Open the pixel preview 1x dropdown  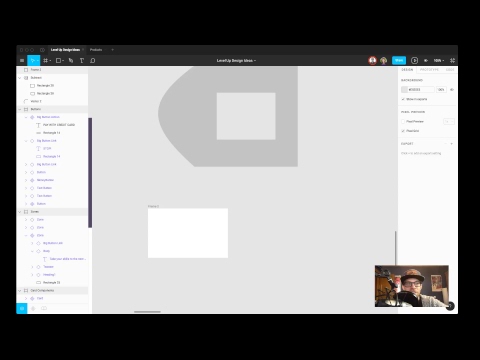(x=449, y=121)
